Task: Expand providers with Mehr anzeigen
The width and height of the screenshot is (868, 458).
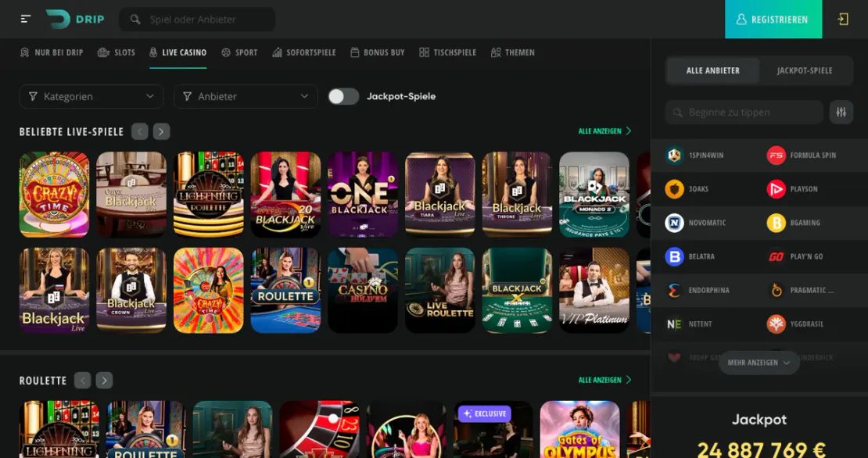Action: pos(759,363)
